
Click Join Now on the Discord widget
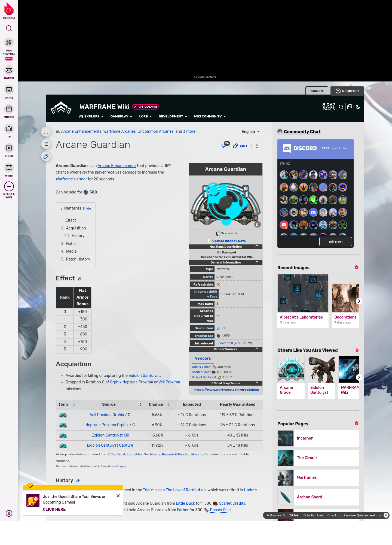pyautogui.click(x=336, y=242)
